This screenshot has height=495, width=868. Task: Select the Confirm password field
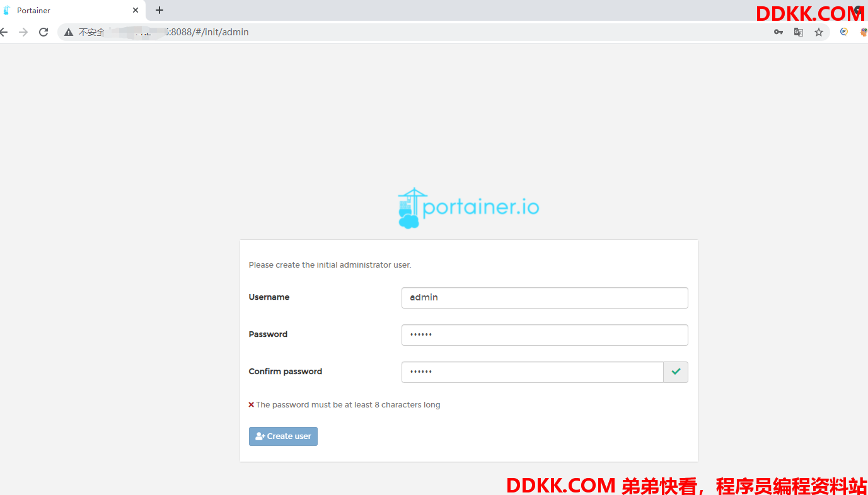[532, 372]
